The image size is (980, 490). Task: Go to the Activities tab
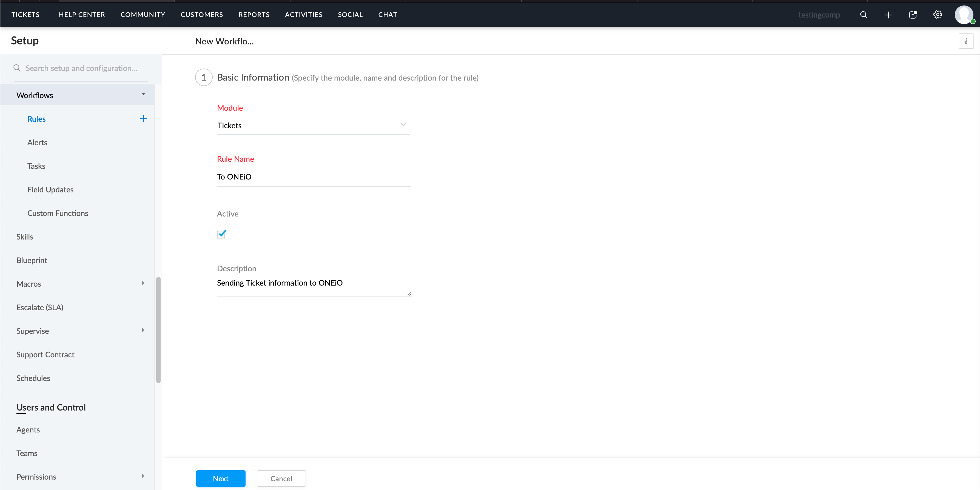coord(304,15)
